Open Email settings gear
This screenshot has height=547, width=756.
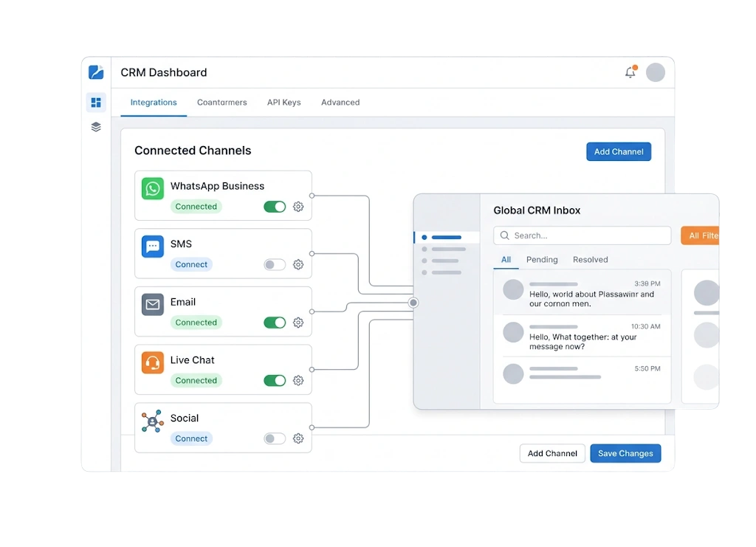coord(298,323)
